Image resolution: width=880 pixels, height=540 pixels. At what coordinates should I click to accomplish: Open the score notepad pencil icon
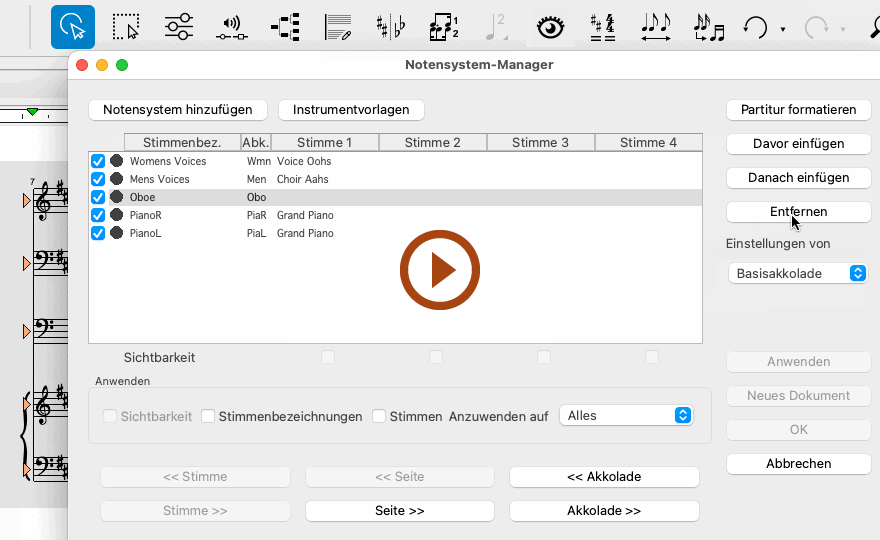339,27
